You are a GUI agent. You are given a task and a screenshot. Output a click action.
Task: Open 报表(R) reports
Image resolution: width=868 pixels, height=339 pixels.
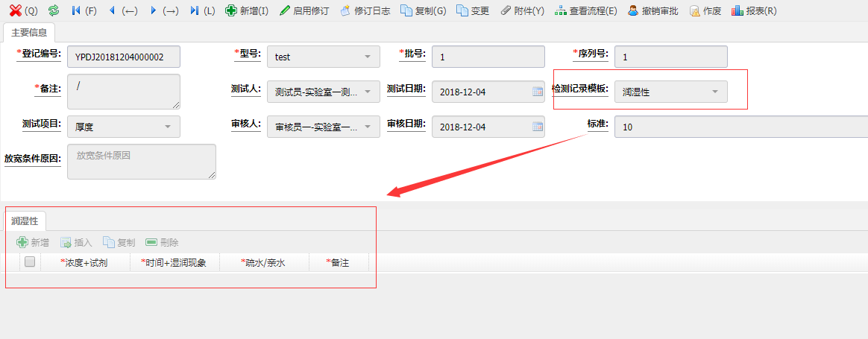(x=754, y=10)
